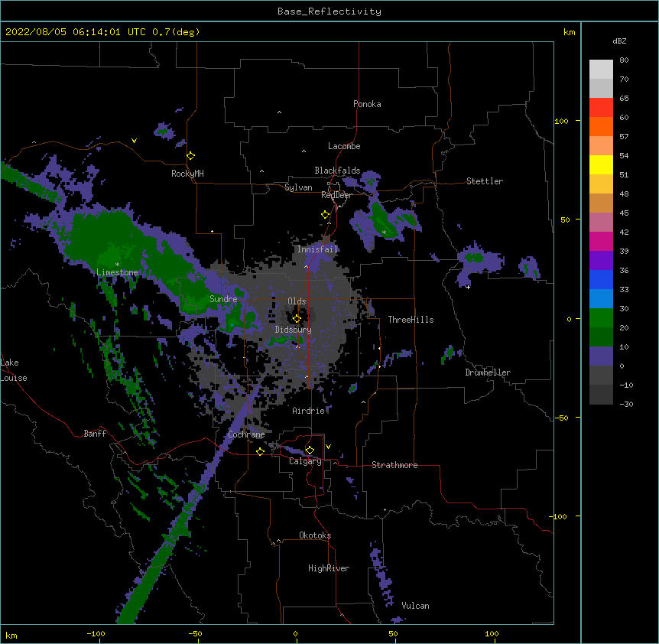The image size is (659, 644).
Task: Click the Cochrane label
Action: 246,434
